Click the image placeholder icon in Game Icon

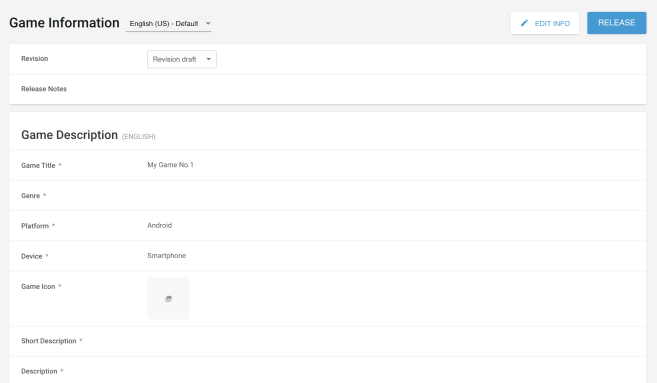[x=168, y=299]
